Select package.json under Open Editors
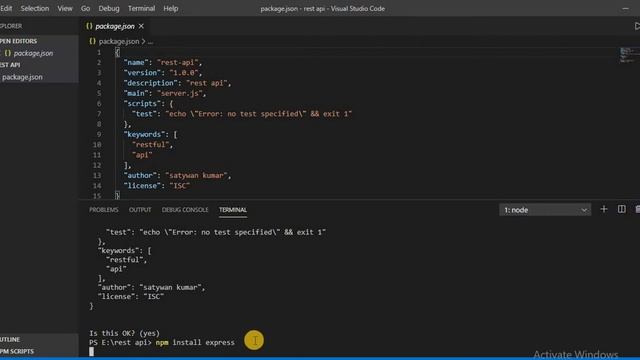Viewport: 640px width, 360px height. tap(33, 53)
